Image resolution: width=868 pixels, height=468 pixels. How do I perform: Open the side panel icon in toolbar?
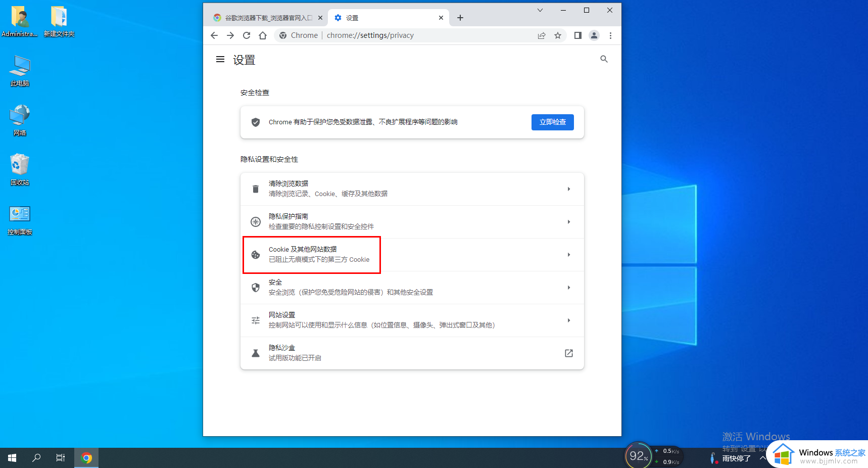(x=577, y=35)
